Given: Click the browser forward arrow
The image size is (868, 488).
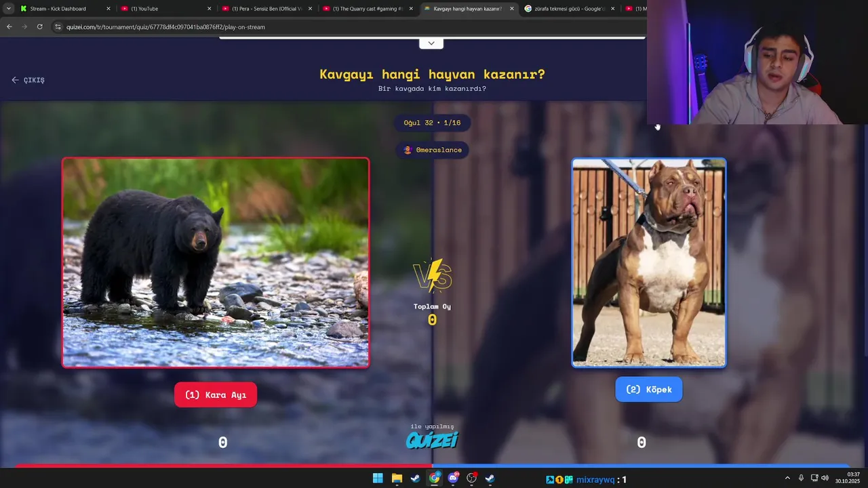Looking at the screenshot, I should pos(24,26).
